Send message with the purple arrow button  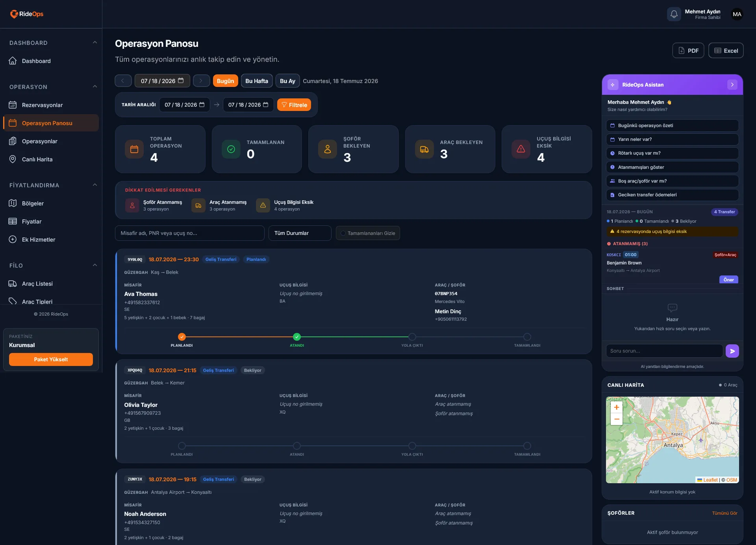click(x=732, y=351)
